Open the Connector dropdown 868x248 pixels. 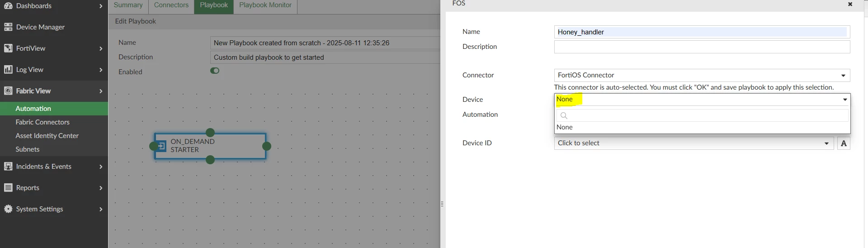click(702, 75)
